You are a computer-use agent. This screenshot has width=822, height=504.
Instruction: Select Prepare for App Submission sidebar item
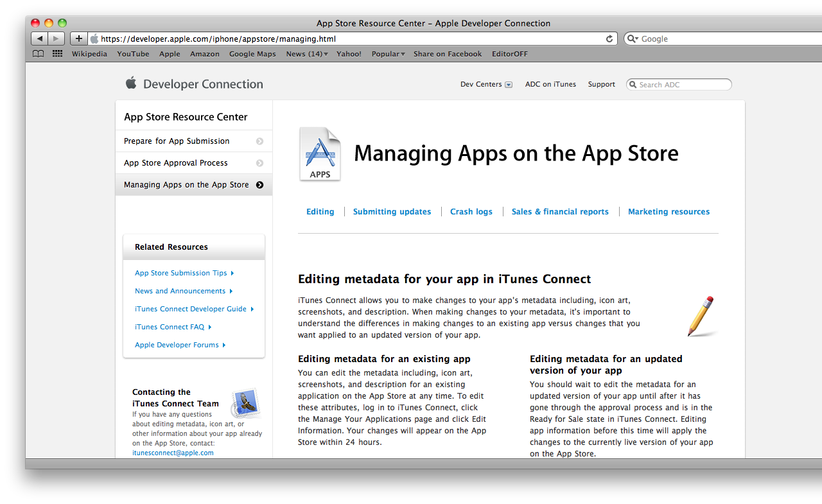[x=194, y=141]
